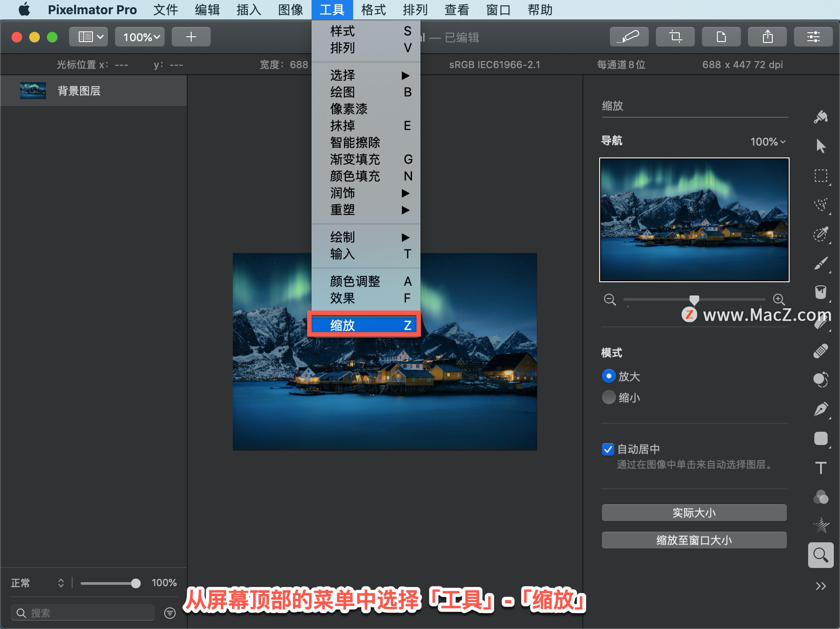Choose 样式 menu item

pyautogui.click(x=366, y=31)
